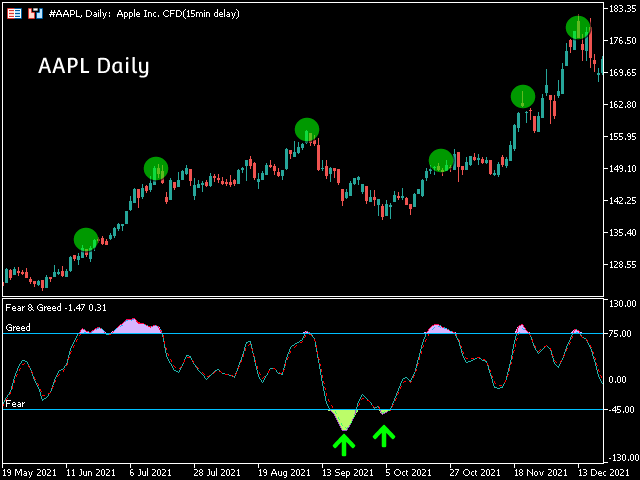This screenshot has width=640, height=480.
Task: Click the -45.00 indicator scale value
Action: (622, 410)
